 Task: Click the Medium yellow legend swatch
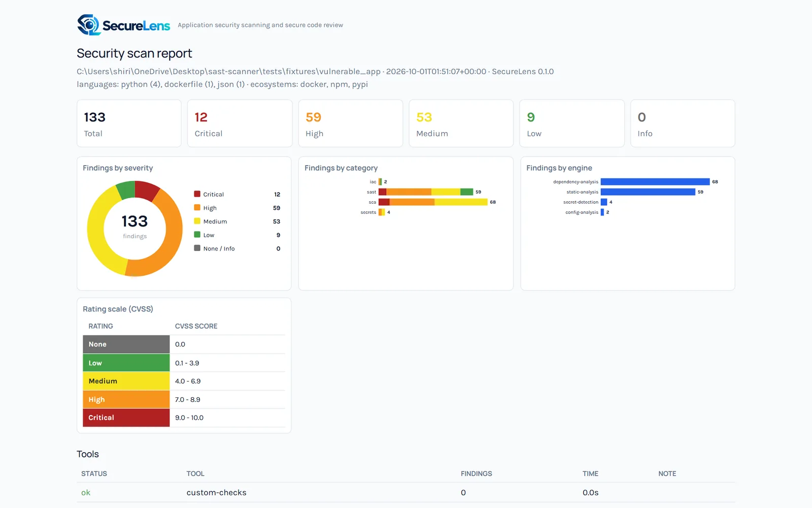tap(197, 221)
